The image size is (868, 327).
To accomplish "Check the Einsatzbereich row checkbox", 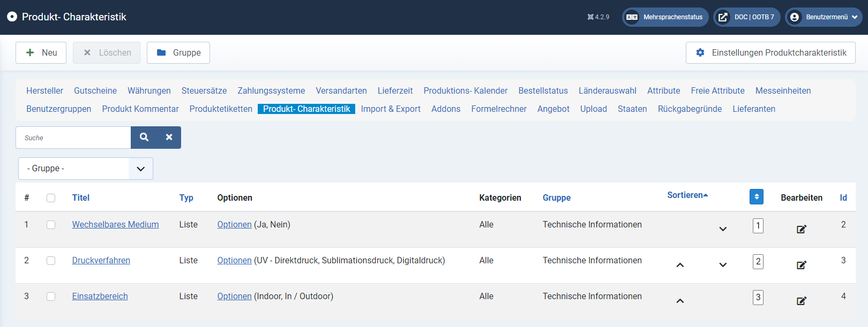I will [51, 296].
